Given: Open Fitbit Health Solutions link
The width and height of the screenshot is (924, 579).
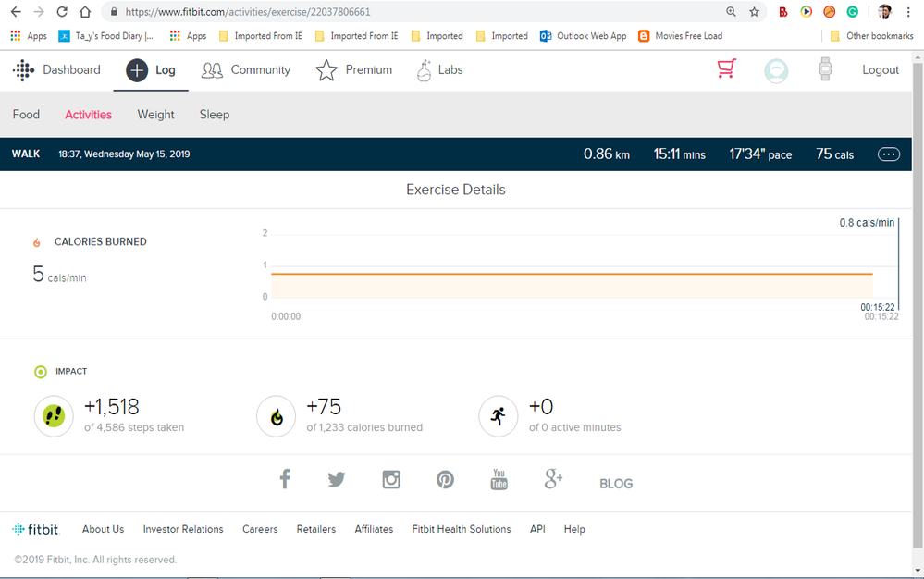Looking at the screenshot, I should click(x=462, y=529).
